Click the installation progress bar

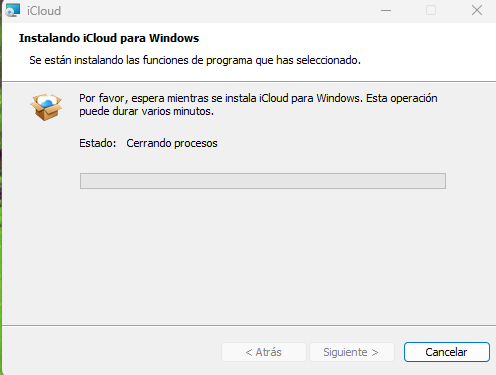[263, 181]
